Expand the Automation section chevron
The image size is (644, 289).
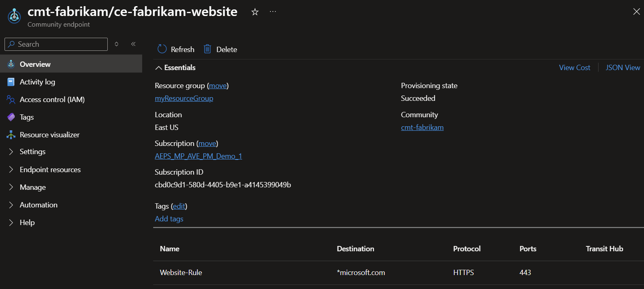tap(11, 205)
